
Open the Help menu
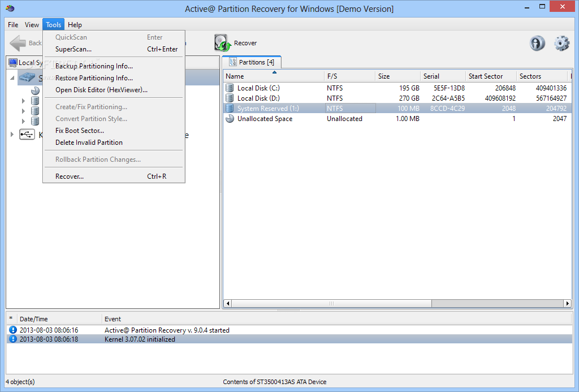pyautogui.click(x=75, y=25)
